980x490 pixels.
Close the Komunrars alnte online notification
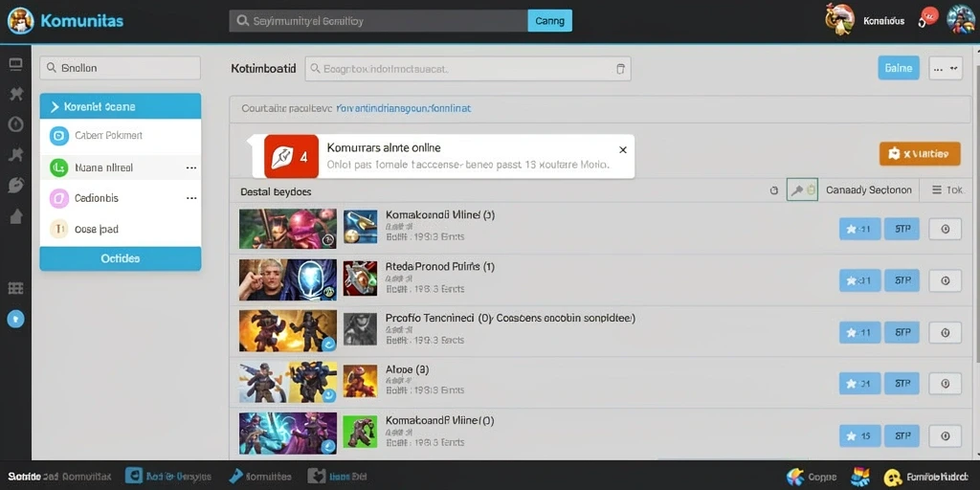(x=622, y=150)
